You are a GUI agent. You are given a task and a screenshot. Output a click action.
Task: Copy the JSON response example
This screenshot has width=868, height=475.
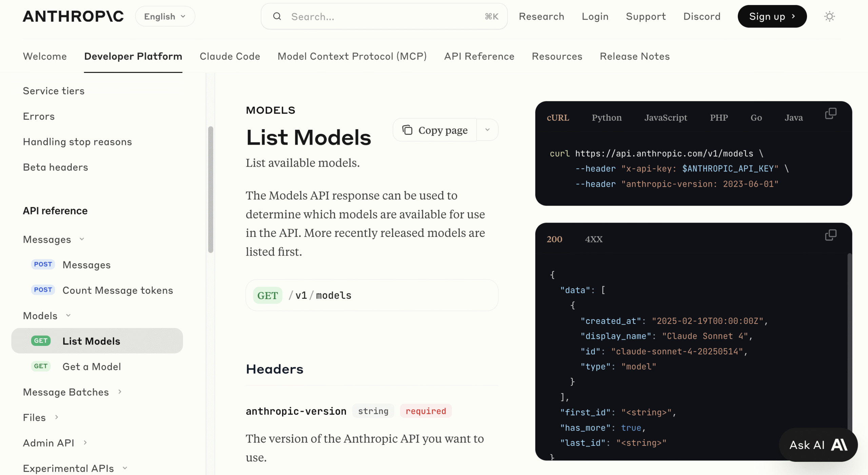tap(830, 235)
